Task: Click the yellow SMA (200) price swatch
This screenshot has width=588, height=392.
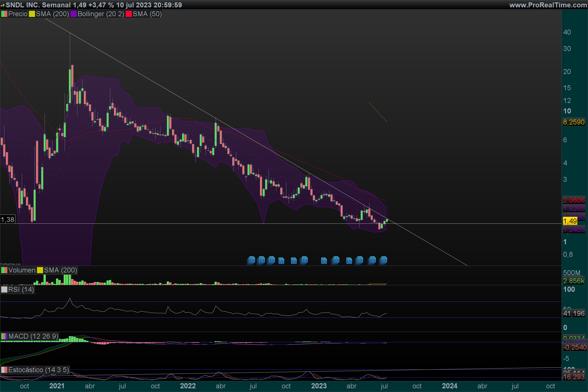Action: [x=32, y=14]
